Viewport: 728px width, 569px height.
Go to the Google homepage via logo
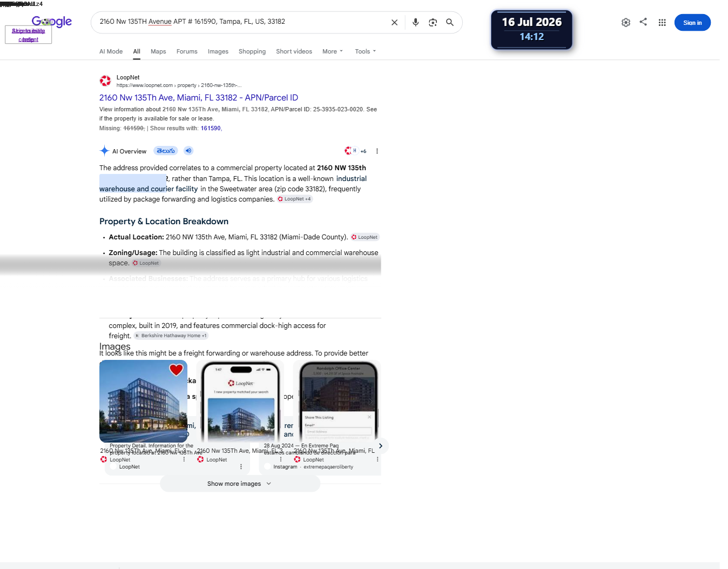52,22
